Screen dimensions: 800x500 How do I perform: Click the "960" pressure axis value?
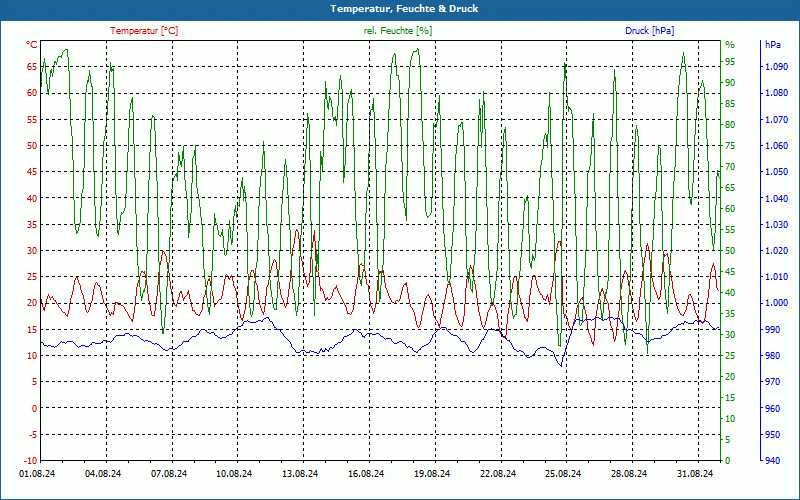(x=772, y=408)
